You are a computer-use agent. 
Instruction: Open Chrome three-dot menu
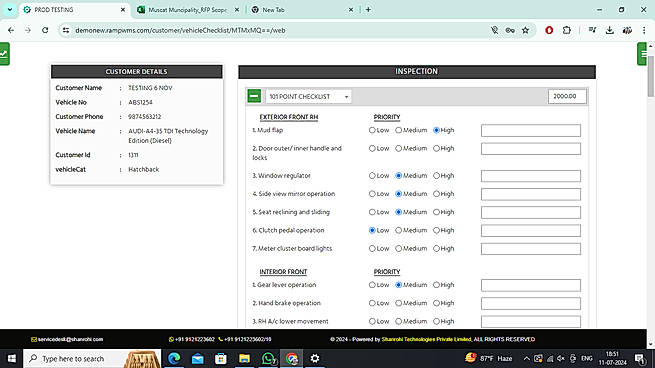[644, 30]
